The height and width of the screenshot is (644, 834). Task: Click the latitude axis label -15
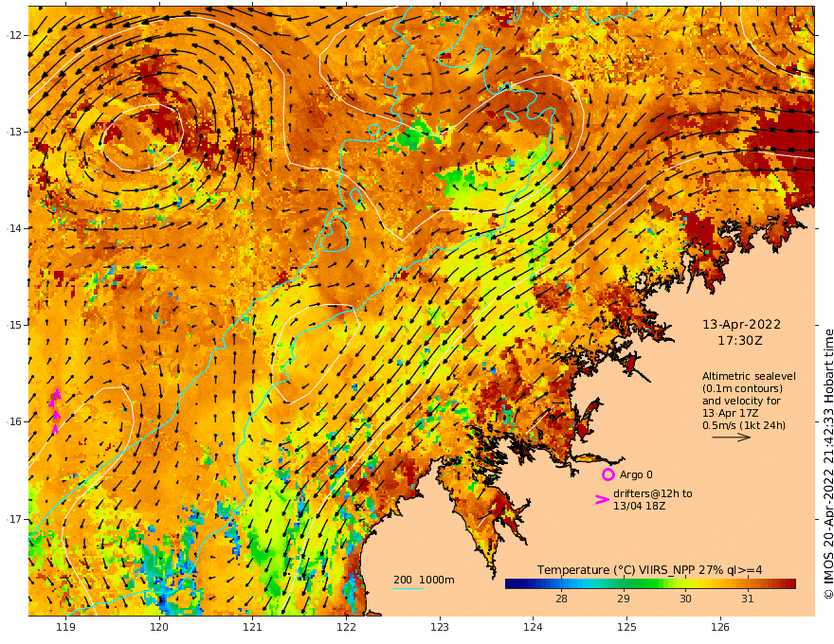pos(14,325)
